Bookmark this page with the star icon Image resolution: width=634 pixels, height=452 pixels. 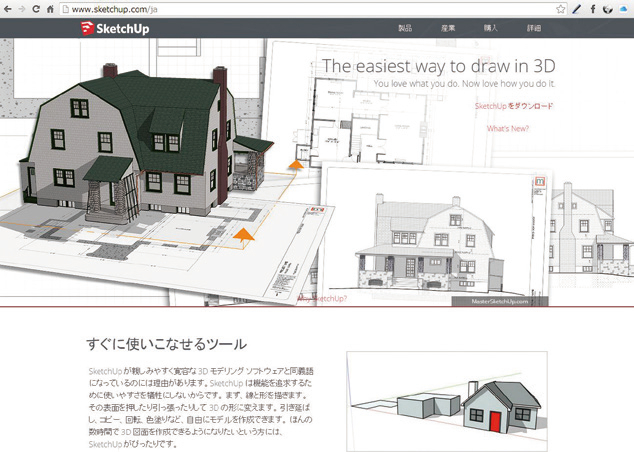[560, 9]
